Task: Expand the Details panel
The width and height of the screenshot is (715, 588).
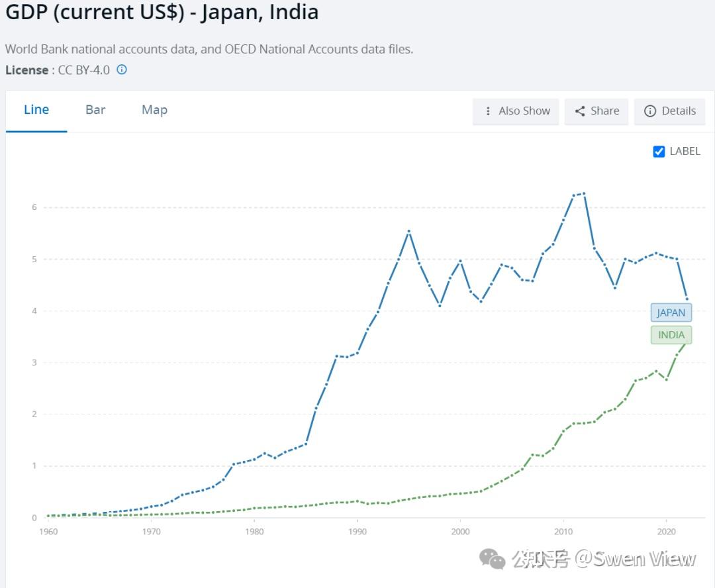Action: coord(669,111)
